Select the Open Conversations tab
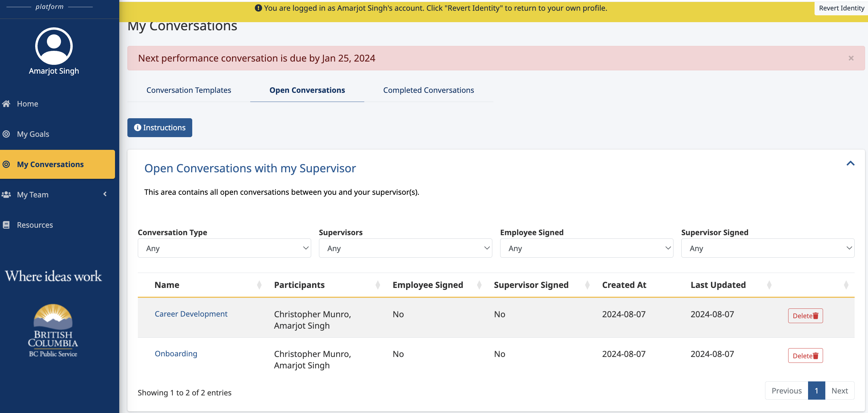The width and height of the screenshot is (868, 413). coord(307,90)
